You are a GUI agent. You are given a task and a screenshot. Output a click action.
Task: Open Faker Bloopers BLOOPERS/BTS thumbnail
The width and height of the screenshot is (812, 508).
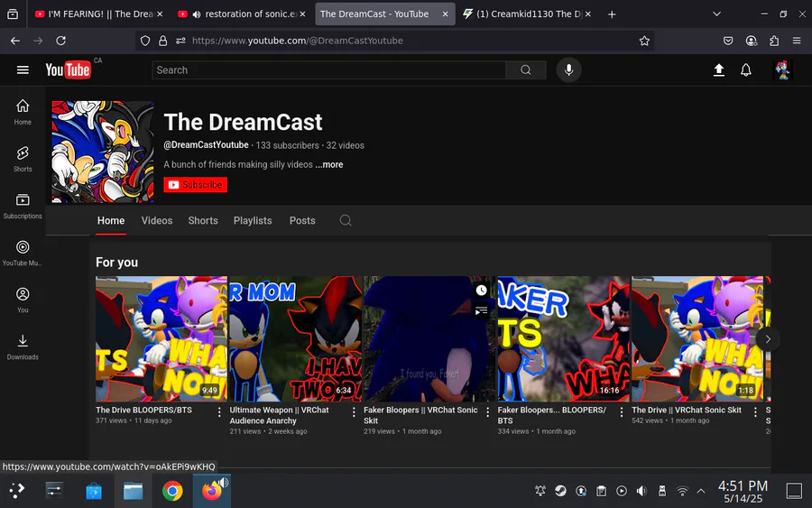[x=563, y=338]
